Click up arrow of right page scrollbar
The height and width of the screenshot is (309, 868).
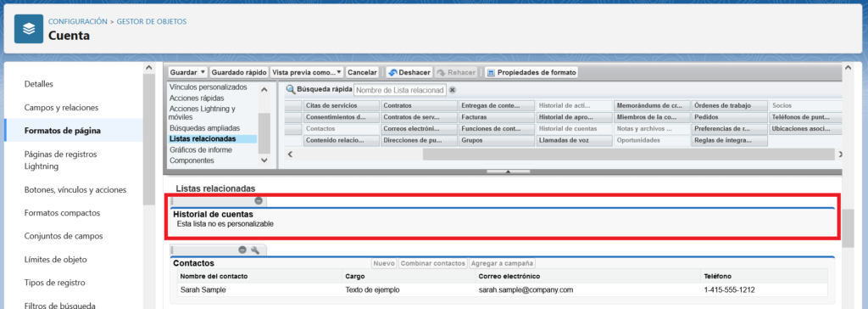848,67
